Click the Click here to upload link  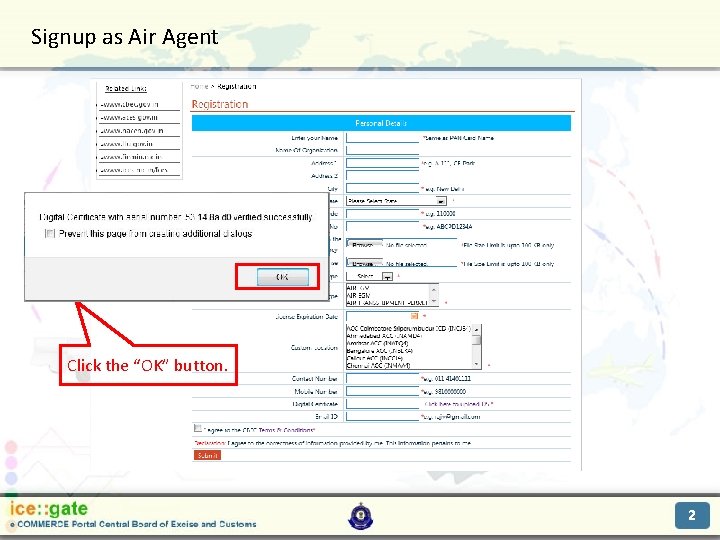click(x=459, y=404)
